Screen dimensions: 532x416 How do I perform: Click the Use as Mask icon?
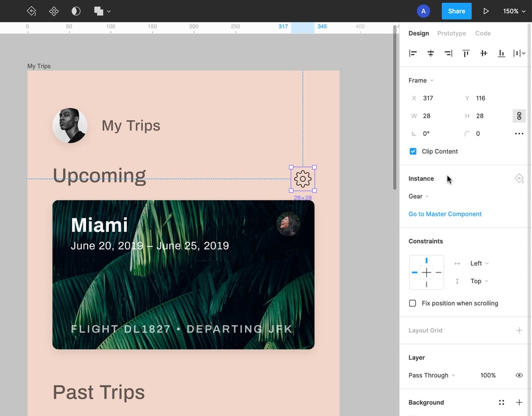76,11
